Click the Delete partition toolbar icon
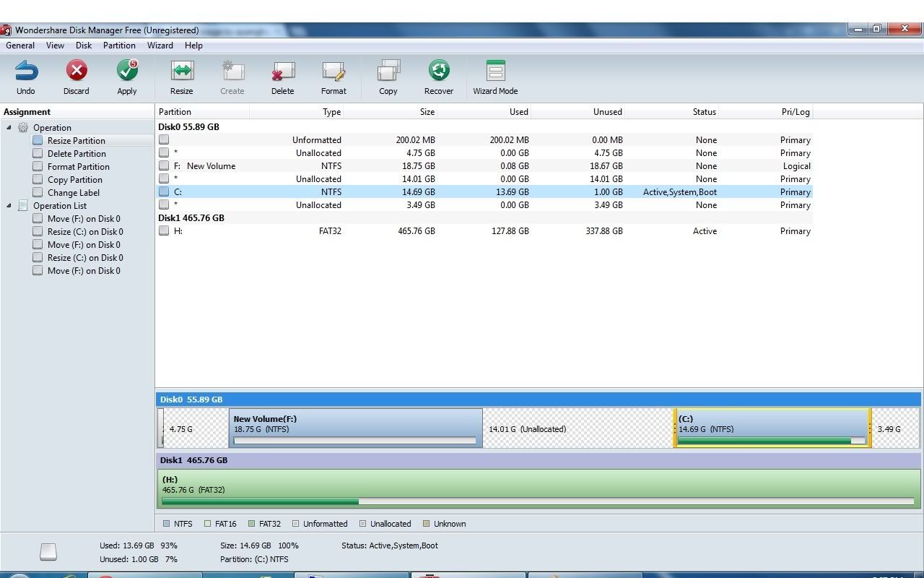The width and height of the screenshot is (924, 578). tap(283, 71)
